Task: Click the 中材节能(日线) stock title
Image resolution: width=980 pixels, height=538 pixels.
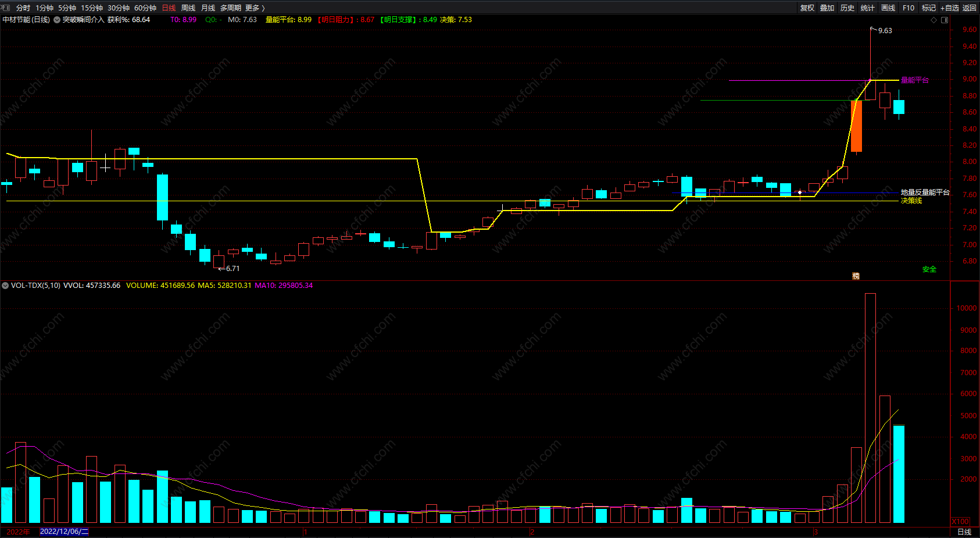Action: [26, 20]
